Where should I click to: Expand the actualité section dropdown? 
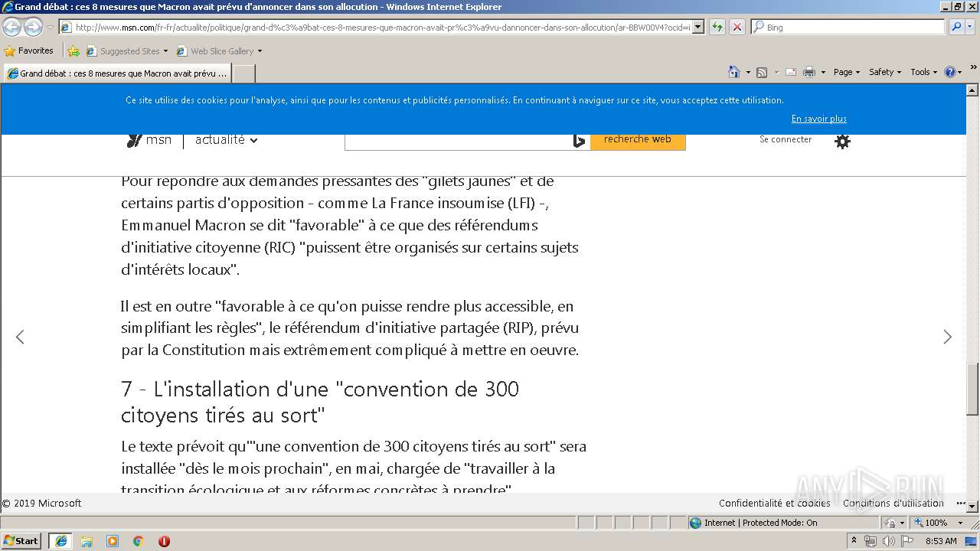[x=226, y=140]
